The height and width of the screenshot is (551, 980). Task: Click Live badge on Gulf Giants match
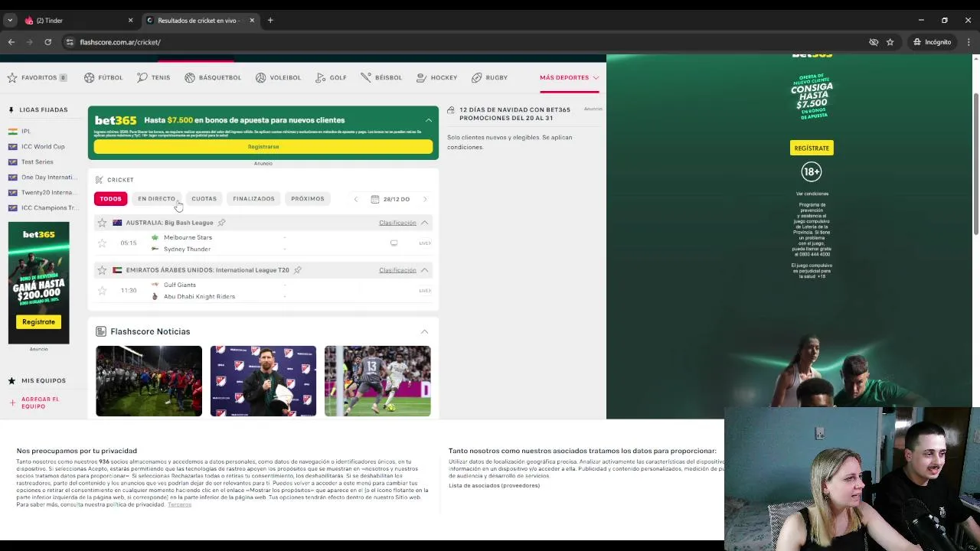click(425, 291)
